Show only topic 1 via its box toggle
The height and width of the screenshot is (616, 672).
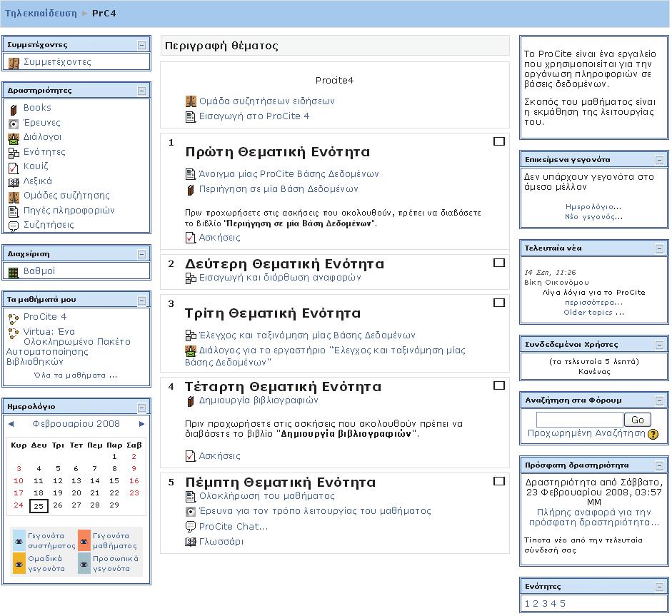click(499, 141)
